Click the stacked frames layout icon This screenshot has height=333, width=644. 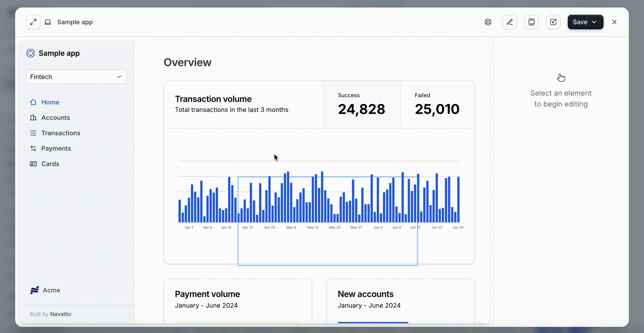coord(531,22)
